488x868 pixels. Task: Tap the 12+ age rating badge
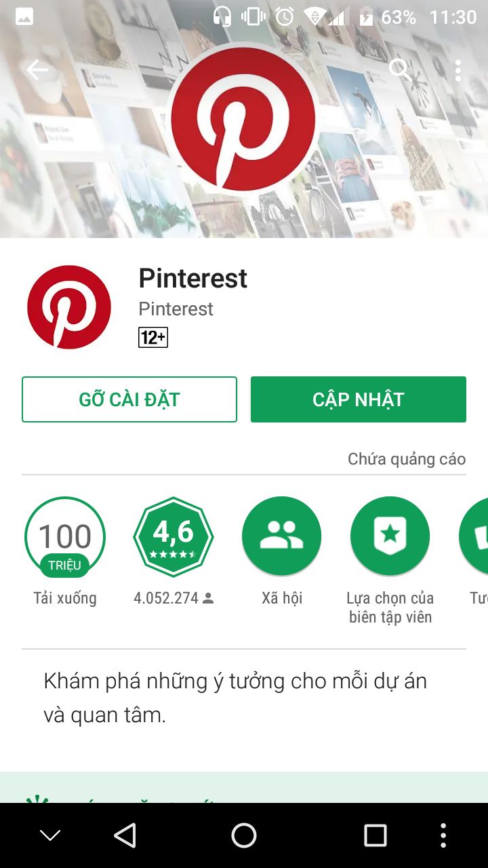[x=153, y=337]
